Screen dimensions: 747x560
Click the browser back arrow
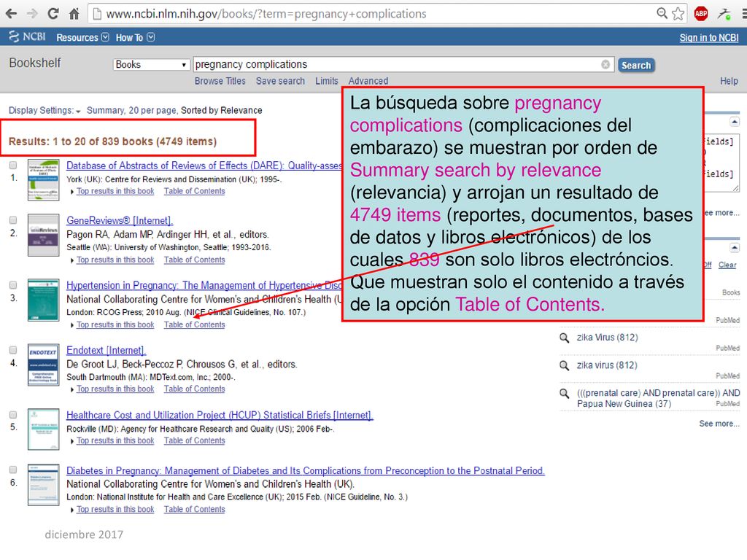click(11, 13)
